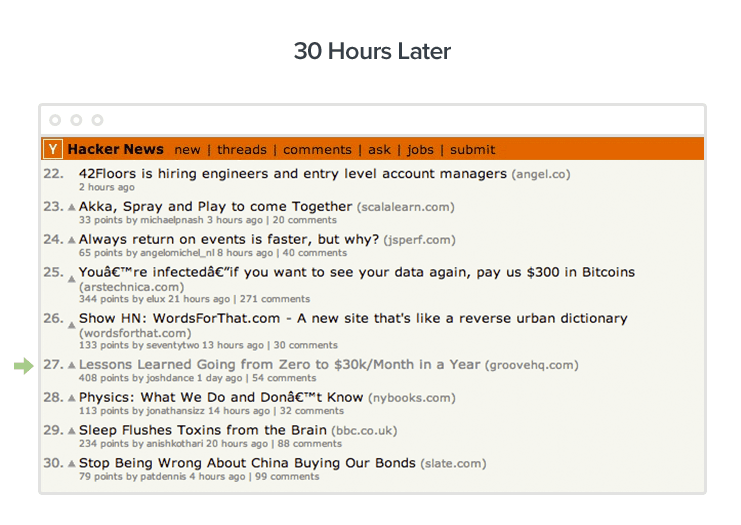The image size is (741, 525).
Task: Open the 20 comments link
Action: (304, 220)
